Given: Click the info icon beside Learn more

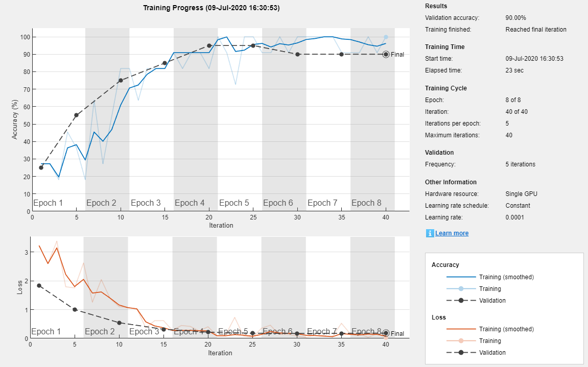Looking at the screenshot, I should [x=430, y=233].
